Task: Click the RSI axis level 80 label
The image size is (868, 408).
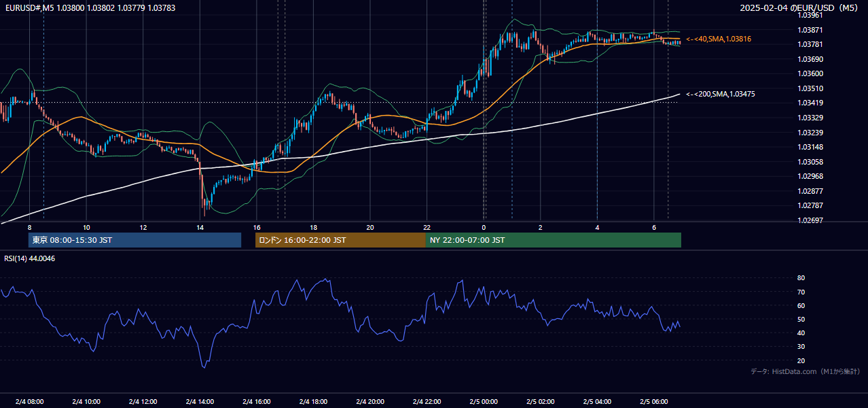Action: 801,278
